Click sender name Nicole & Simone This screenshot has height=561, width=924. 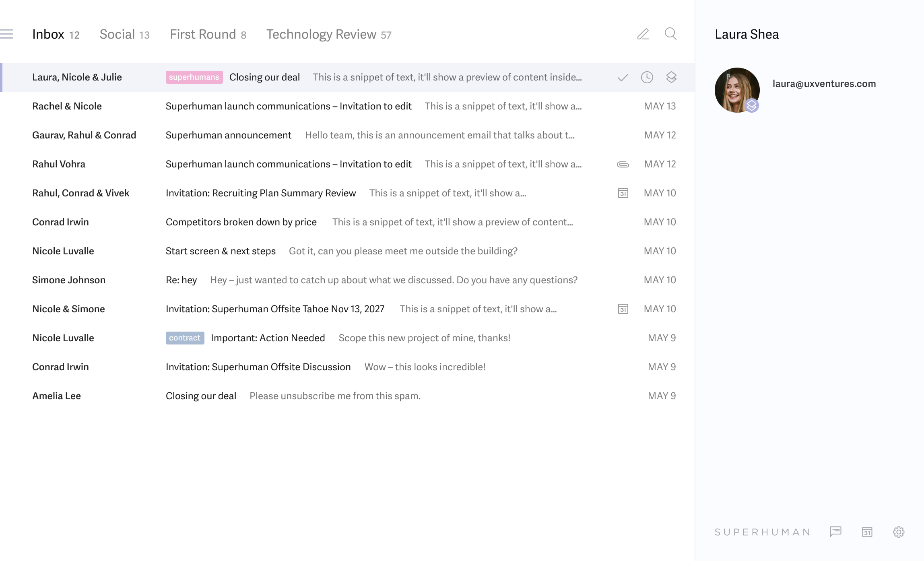click(x=68, y=309)
